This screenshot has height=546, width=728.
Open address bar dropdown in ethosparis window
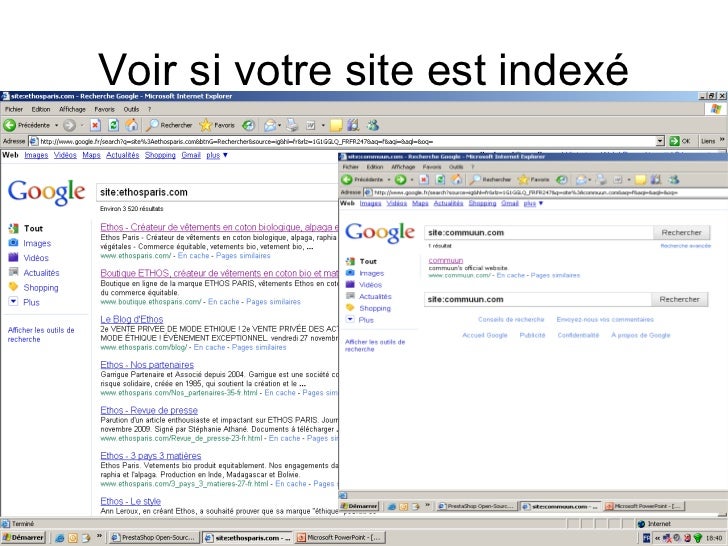(660, 141)
